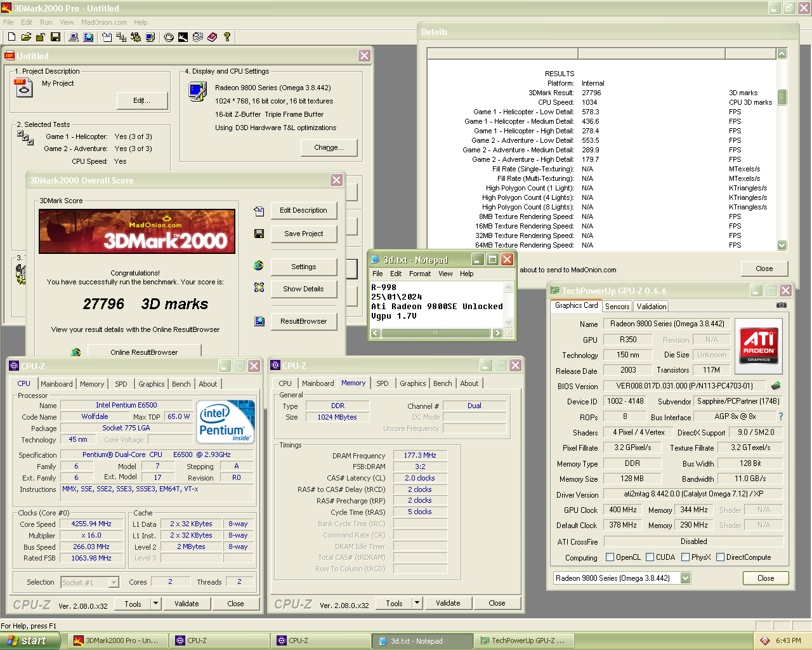Viewport: 812px width, 650px height.
Task: Click the ATI Radeon logo in GPU-Z
Action: point(759,347)
